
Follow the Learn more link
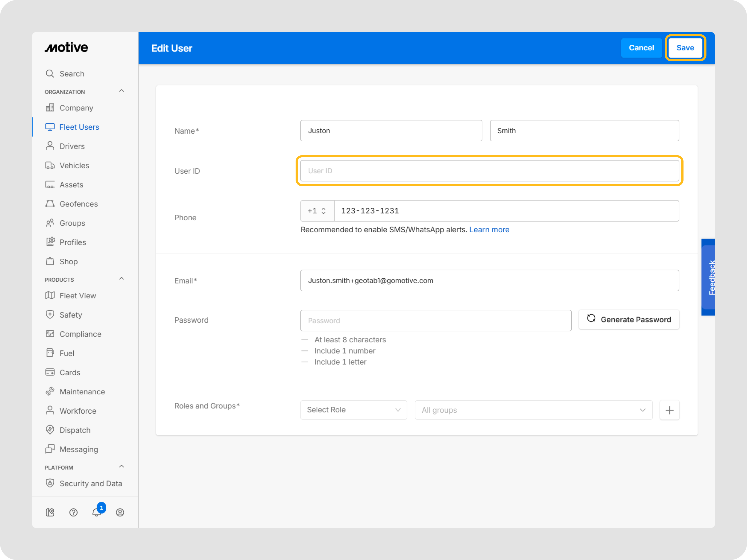(489, 230)
